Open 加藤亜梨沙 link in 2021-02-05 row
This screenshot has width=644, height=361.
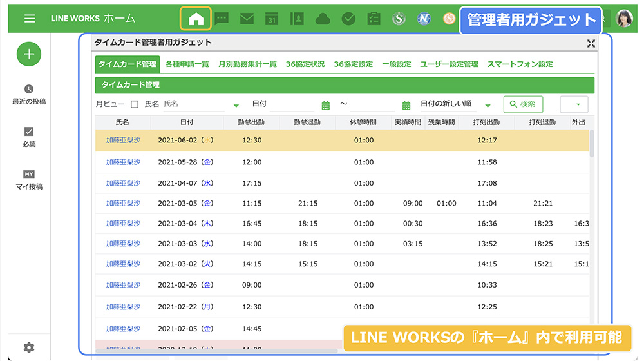click(x=123, y=329)
